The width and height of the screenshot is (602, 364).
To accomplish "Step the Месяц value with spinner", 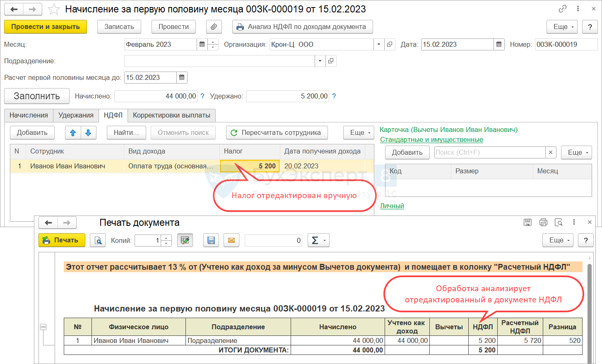I will click(x=213, y=44).
